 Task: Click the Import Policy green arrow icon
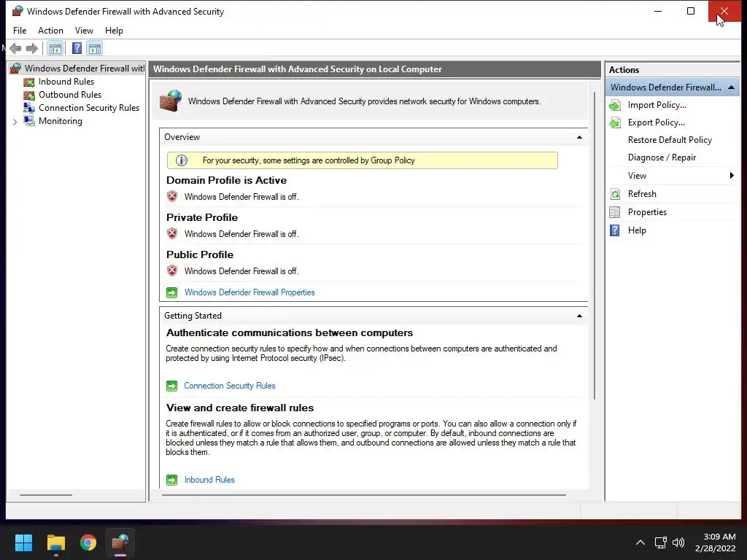(x=615, y=105)
